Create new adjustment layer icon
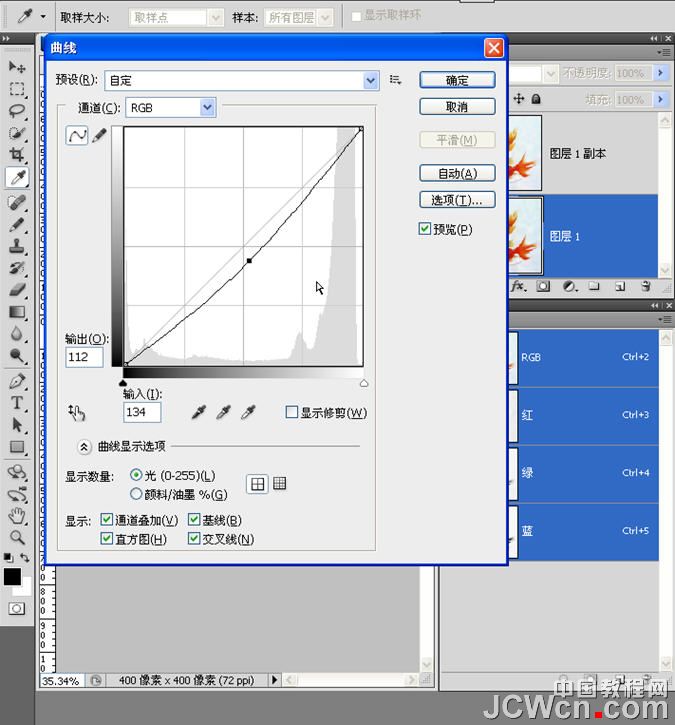This screenshot has height=725, width=675. (x=570, y=287)
